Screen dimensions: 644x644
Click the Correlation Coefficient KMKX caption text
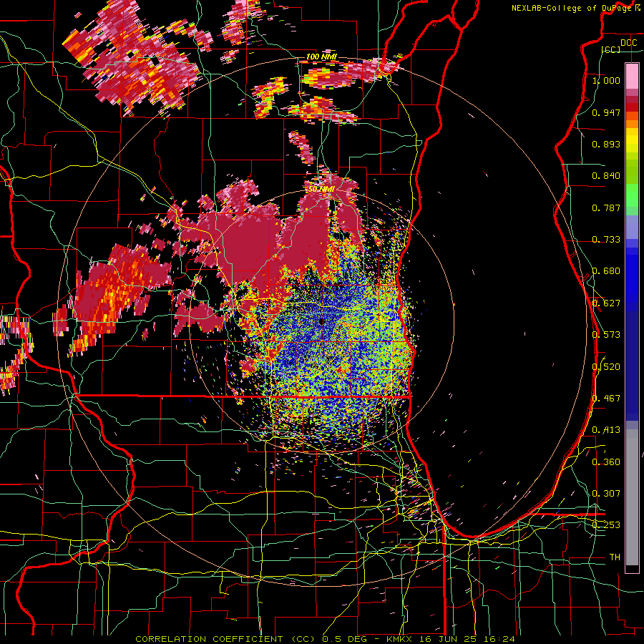(325, 639)
